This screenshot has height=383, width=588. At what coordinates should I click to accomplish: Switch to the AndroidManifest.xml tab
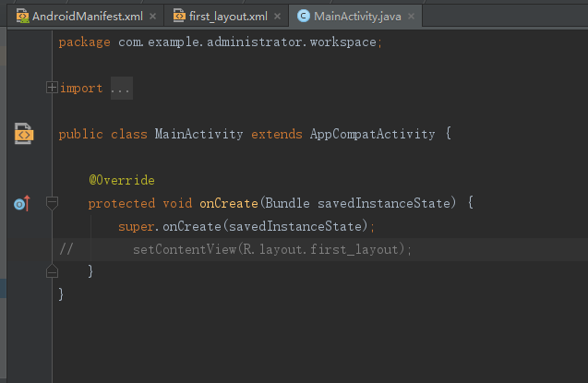87,16
